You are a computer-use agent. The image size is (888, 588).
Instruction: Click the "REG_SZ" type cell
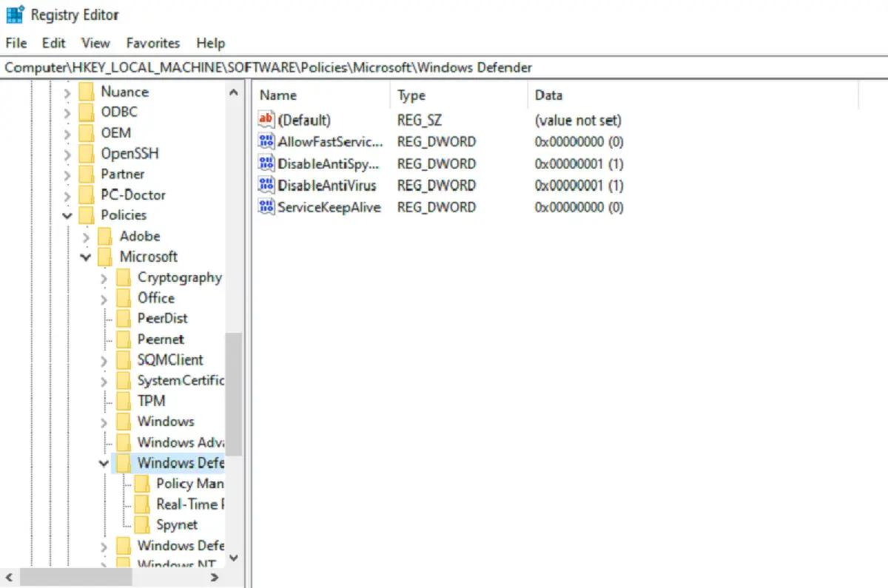coord(420,120)
